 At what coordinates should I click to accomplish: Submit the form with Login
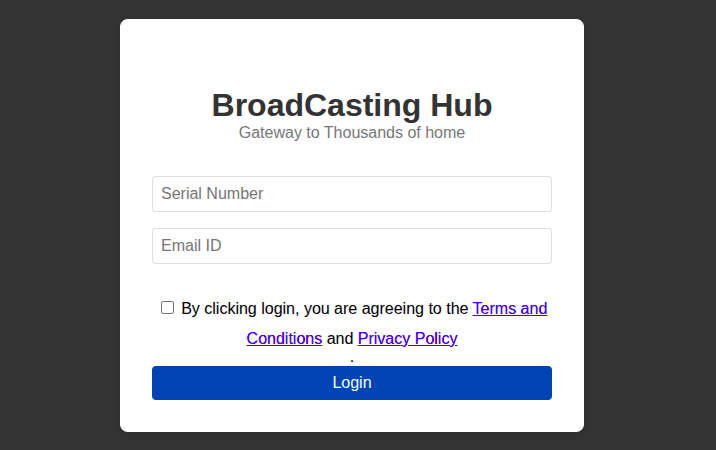(351, 383)
